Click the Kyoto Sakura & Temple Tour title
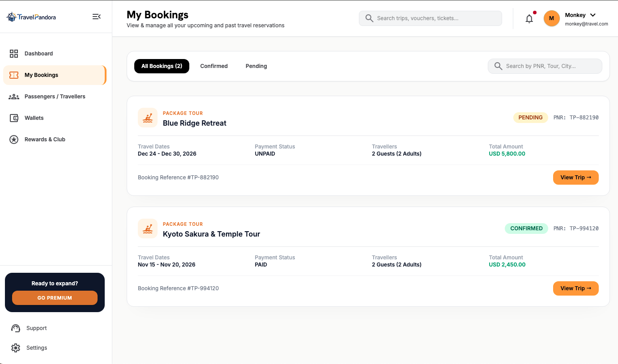The width and height of the screenshot is (618, 364). tap(211, 234)
